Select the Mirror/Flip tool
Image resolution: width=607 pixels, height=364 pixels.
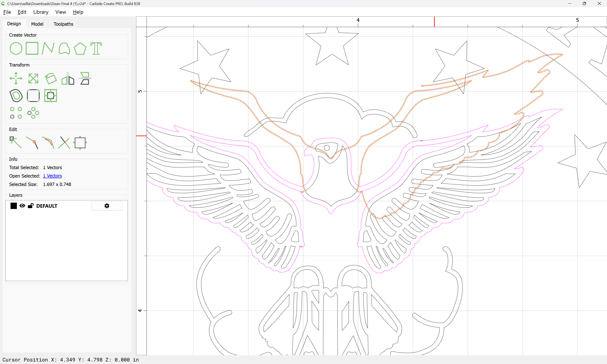[68, 79]
